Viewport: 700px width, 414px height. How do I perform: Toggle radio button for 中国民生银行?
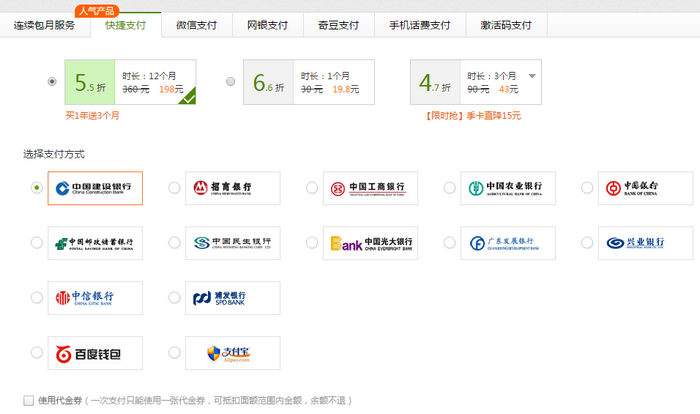click(x=174, y=243)
